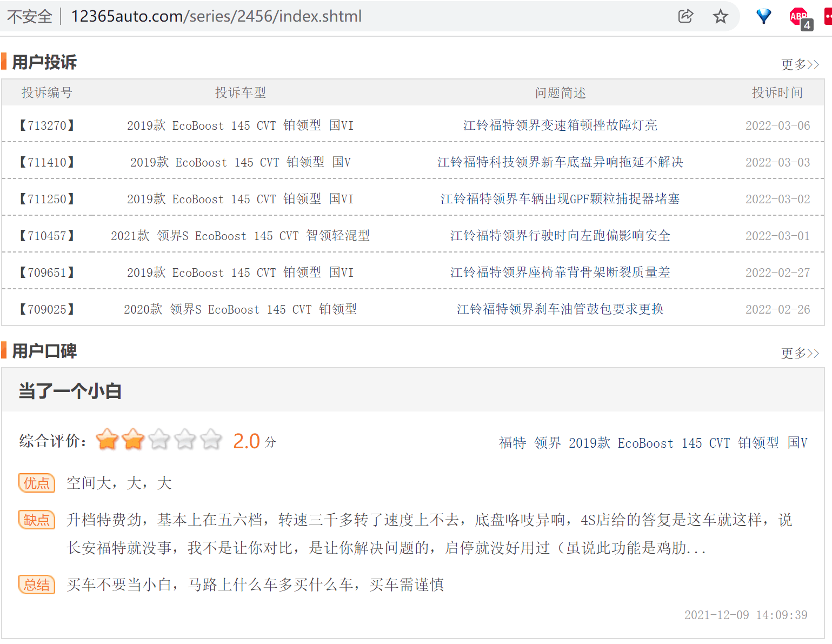Open 江铃福特领界刹车油管鼓包要求更换 complaint
Viewport: 832px width, 644px height.
(x=561, y=309)
